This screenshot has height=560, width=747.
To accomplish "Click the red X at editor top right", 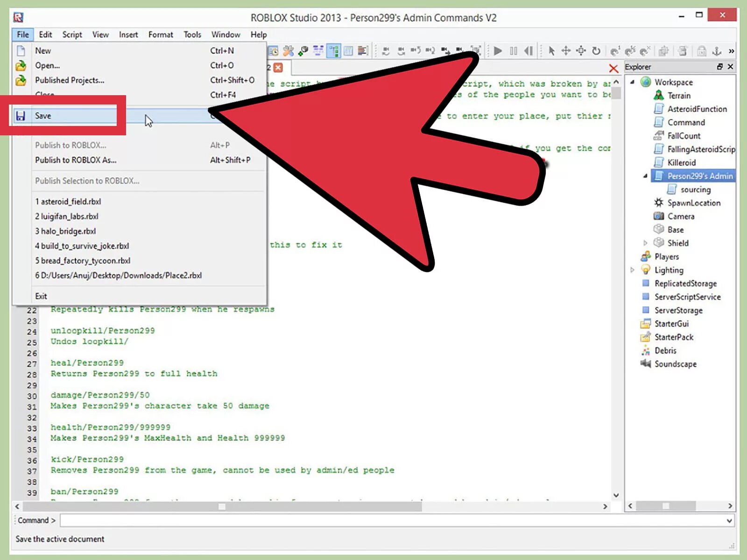I will pyautogui.click(x=613, y=69).
